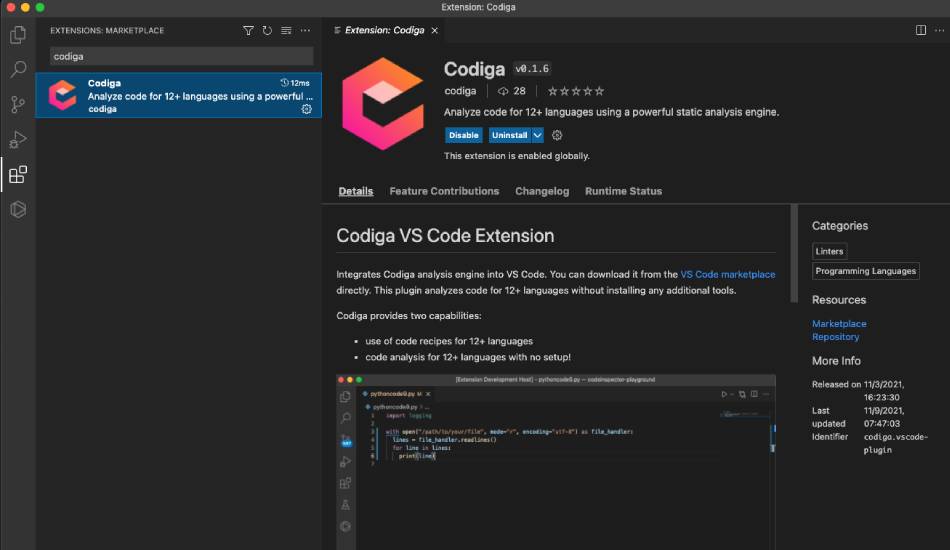Click the codigo.vscode-plugin identifier text
The height and width of the screenshot is (550, 950).
coord(895,443)
